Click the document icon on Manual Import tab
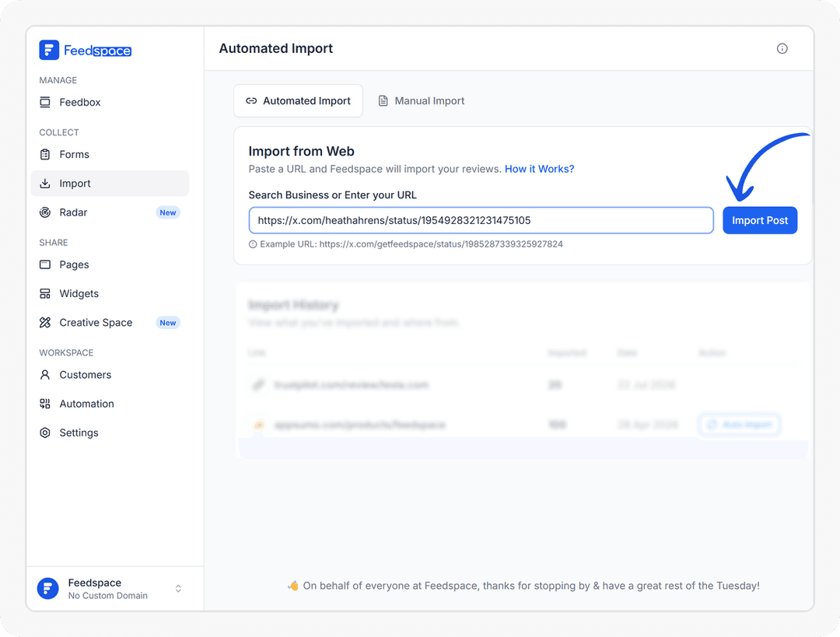This screenshot has height=637, width=840. [383, 100]
